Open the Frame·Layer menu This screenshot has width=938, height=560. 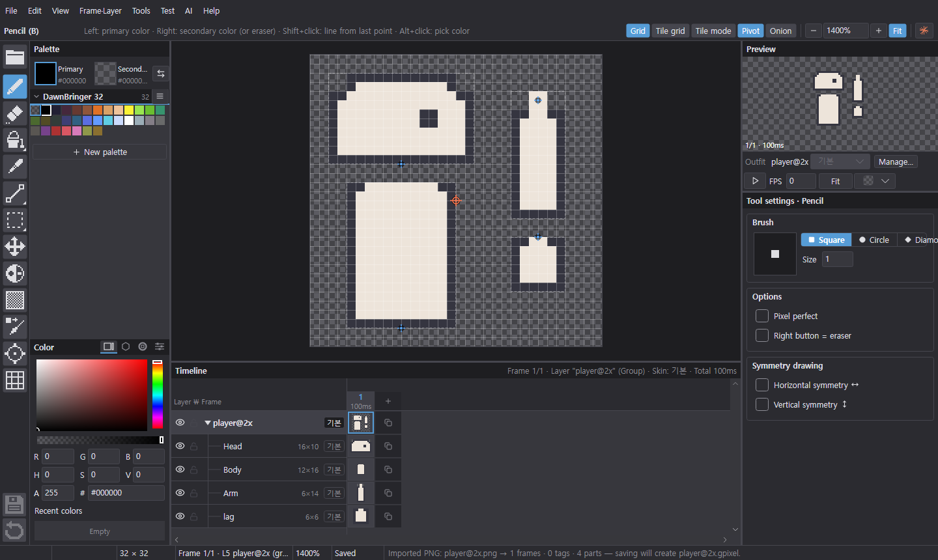(x=100, y=10)
